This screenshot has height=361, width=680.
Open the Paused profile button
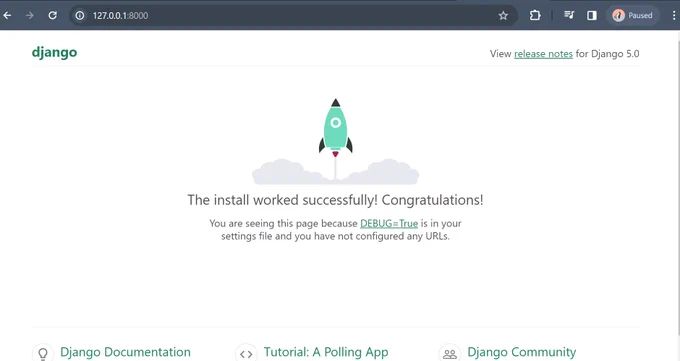pyautogui.click(x=632, y=16)
